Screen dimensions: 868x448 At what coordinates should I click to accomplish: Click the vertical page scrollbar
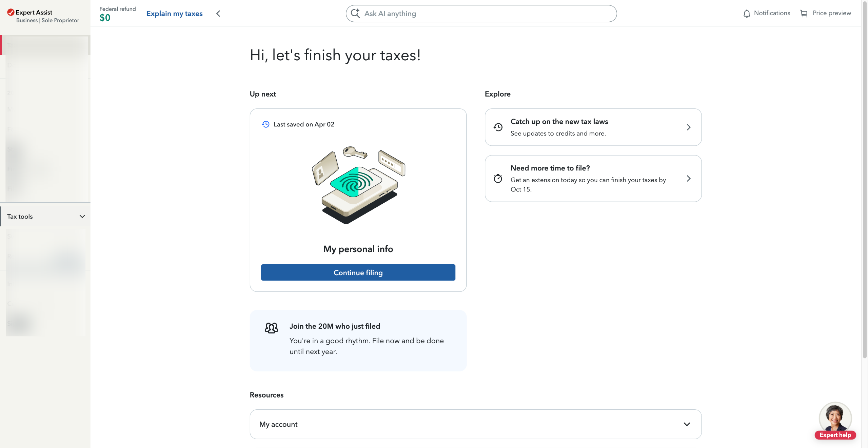864,180
